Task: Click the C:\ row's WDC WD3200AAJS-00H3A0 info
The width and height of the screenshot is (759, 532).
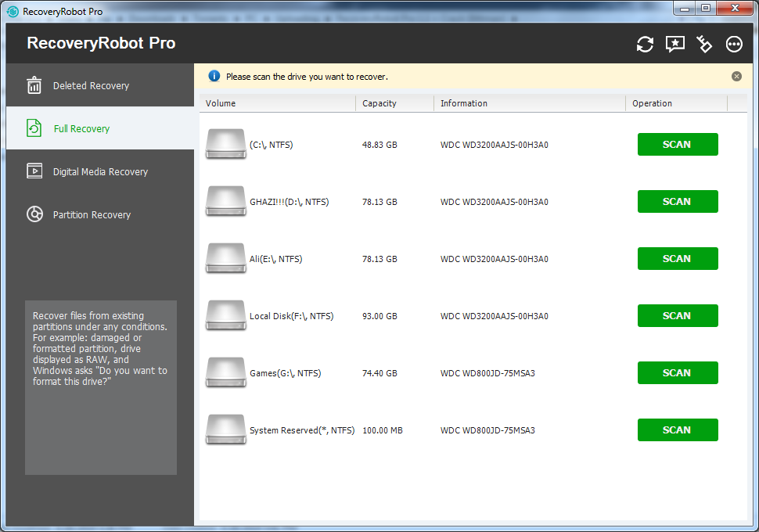Action: (x=495, y=145)
